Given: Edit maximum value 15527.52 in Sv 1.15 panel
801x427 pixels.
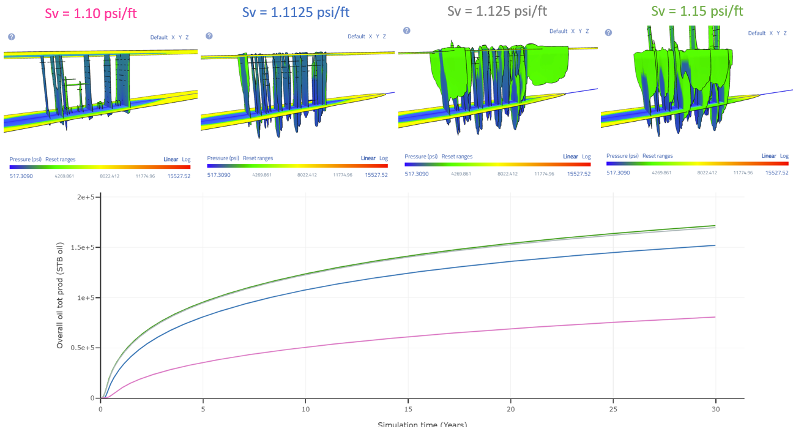Looking at the screenshot, I should pyautogui.click(x=777, y=173).
